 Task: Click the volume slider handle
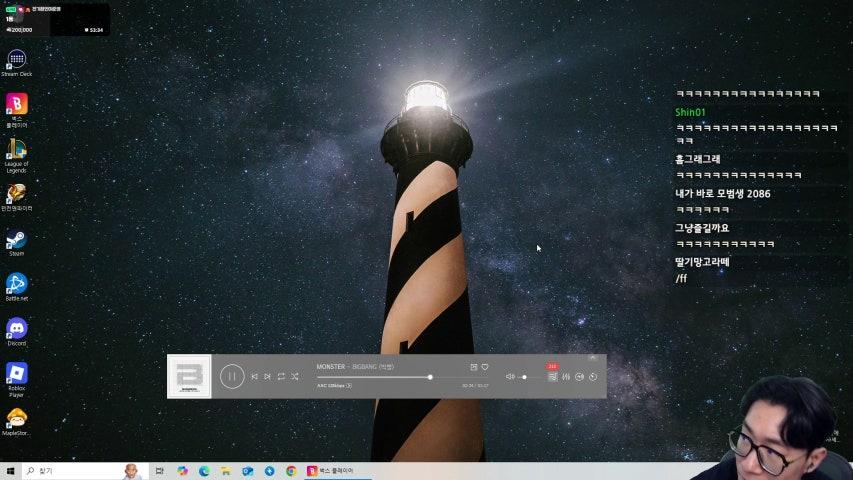click(x=524, y=377)
